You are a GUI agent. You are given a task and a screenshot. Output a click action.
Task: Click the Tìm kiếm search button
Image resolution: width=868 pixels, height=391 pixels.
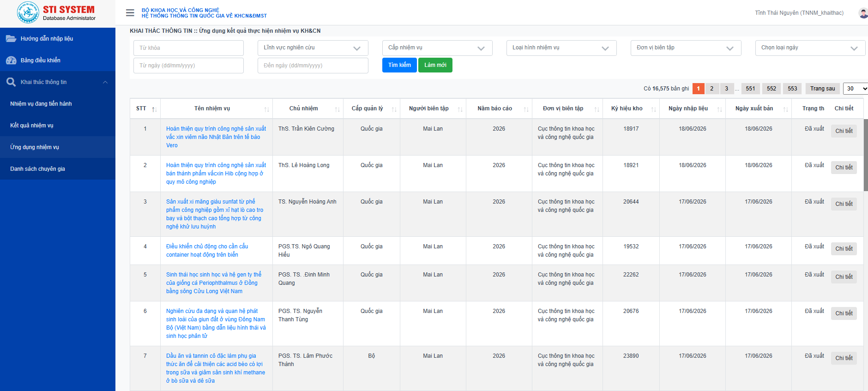point(399,65)
